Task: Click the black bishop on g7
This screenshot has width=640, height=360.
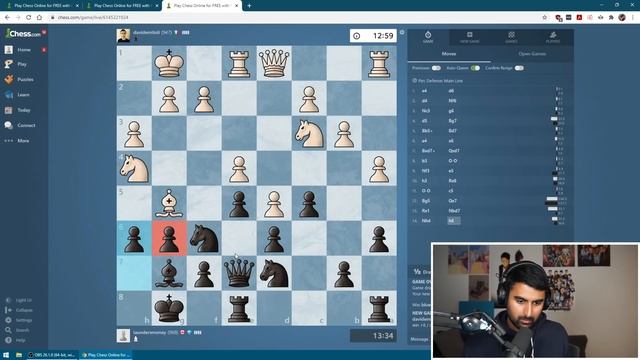Action: coord(169,273)
